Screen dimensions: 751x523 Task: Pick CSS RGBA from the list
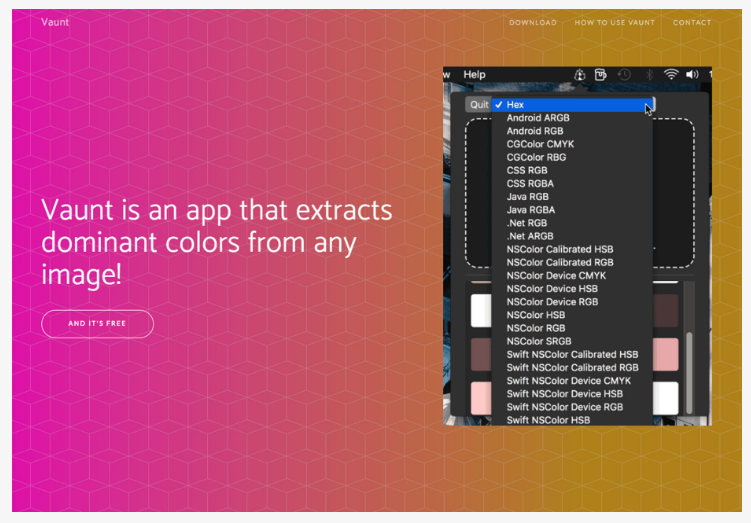click(572, 184)
